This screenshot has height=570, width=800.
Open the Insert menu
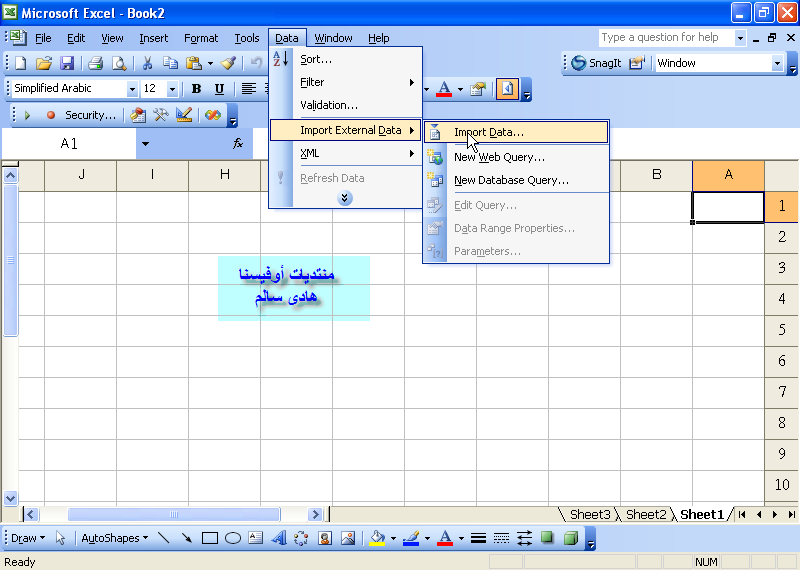[153, 38]
